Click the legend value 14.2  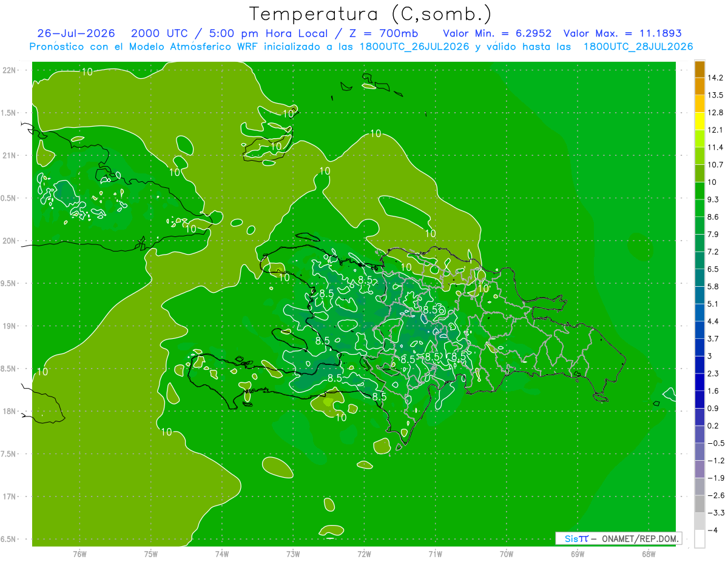715,78
